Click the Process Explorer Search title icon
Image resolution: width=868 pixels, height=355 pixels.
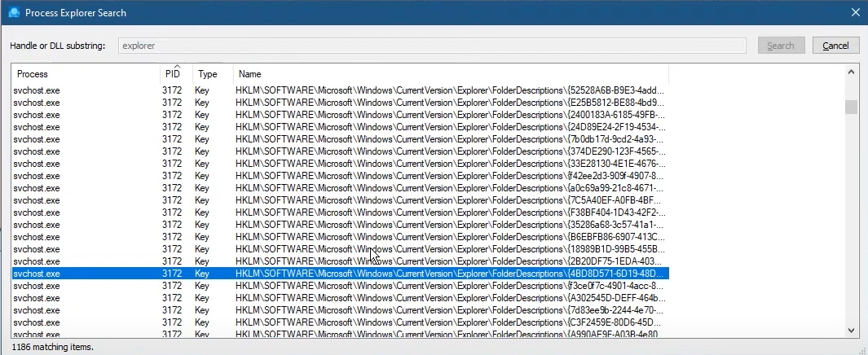pos(14,12)
